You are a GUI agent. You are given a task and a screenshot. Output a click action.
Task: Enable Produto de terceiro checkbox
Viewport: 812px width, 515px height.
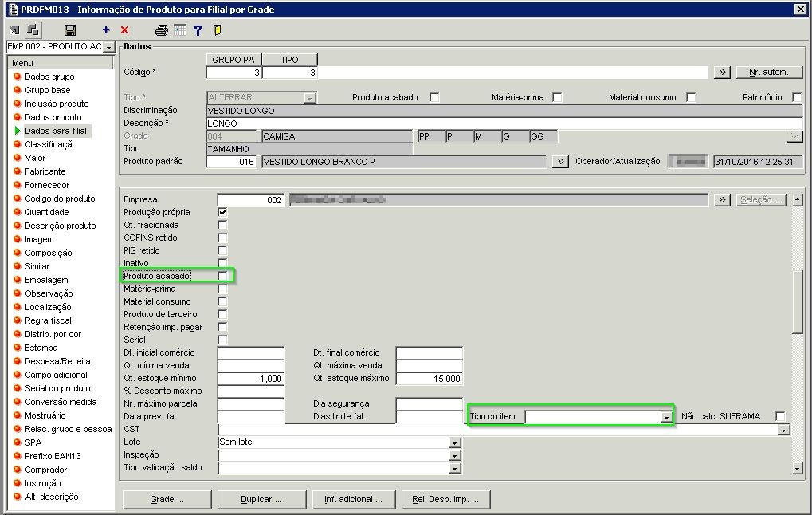[x=222, y=314]
